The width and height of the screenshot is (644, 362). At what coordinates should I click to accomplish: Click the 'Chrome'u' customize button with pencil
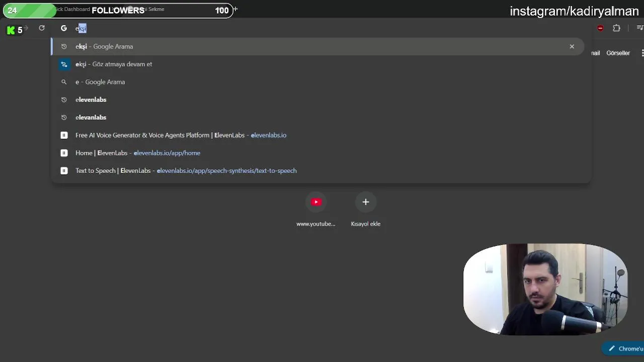(x=623, y=348)
